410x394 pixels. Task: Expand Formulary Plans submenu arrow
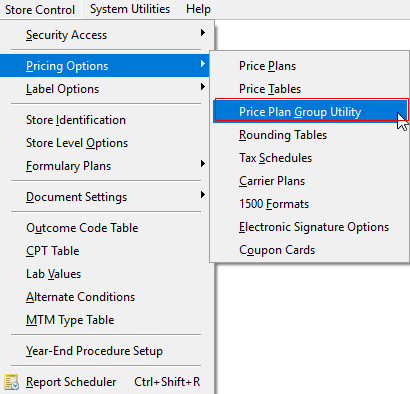click(x=202, y=164)
